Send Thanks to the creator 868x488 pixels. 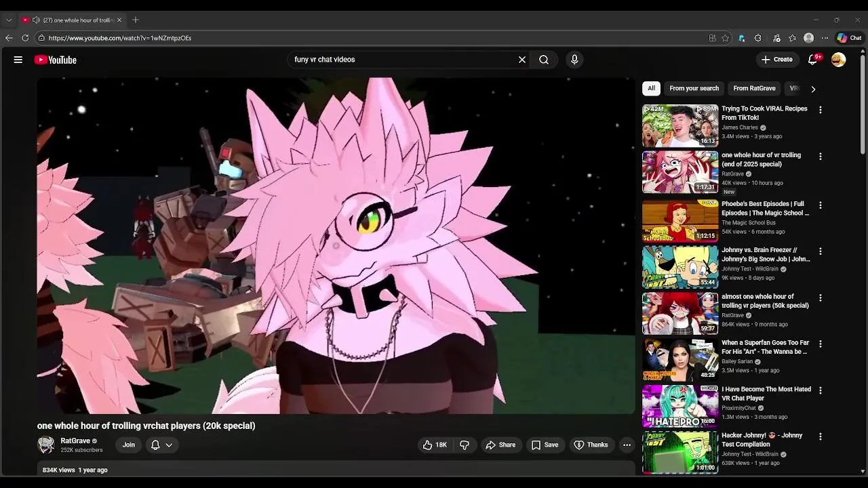591,445
